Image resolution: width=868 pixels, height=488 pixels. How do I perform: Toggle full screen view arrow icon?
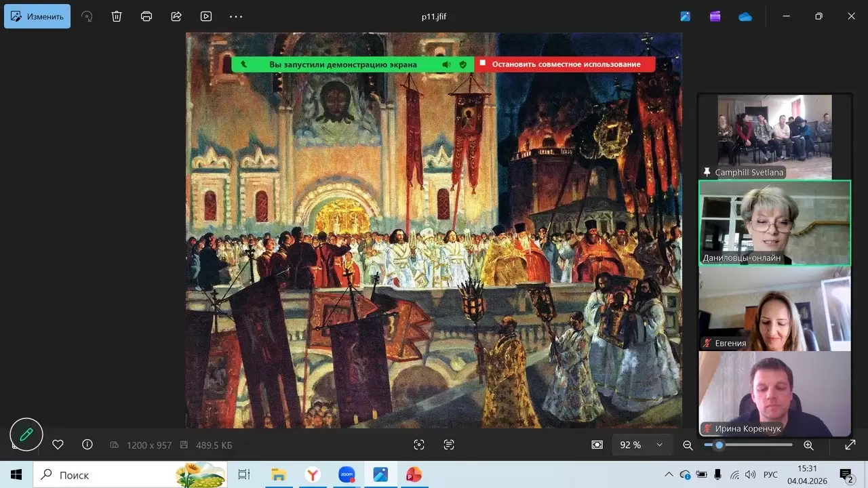click(850, 445)
